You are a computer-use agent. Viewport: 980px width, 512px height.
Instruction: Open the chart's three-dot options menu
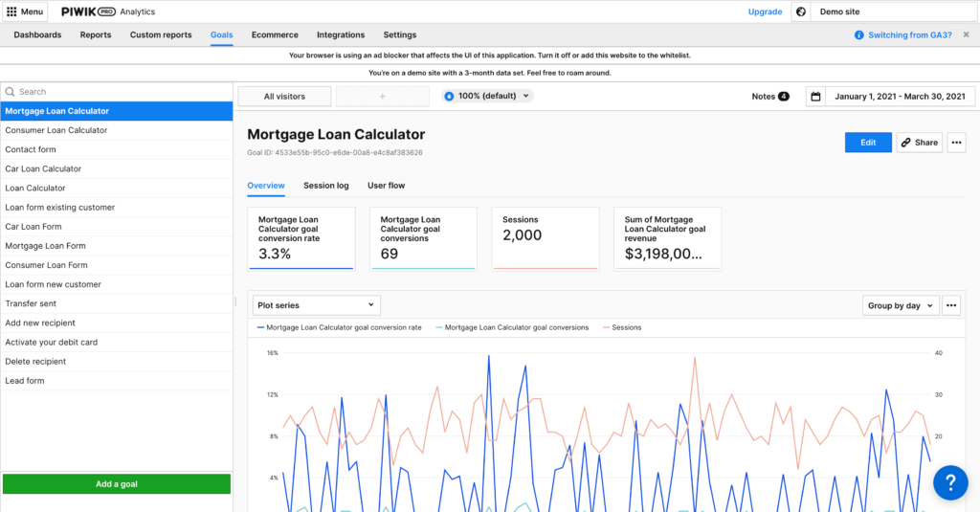[950, 305]
